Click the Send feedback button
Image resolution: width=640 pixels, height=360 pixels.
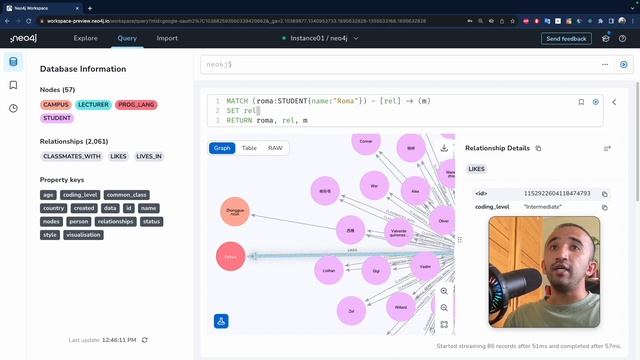click(x=566, y=38)
